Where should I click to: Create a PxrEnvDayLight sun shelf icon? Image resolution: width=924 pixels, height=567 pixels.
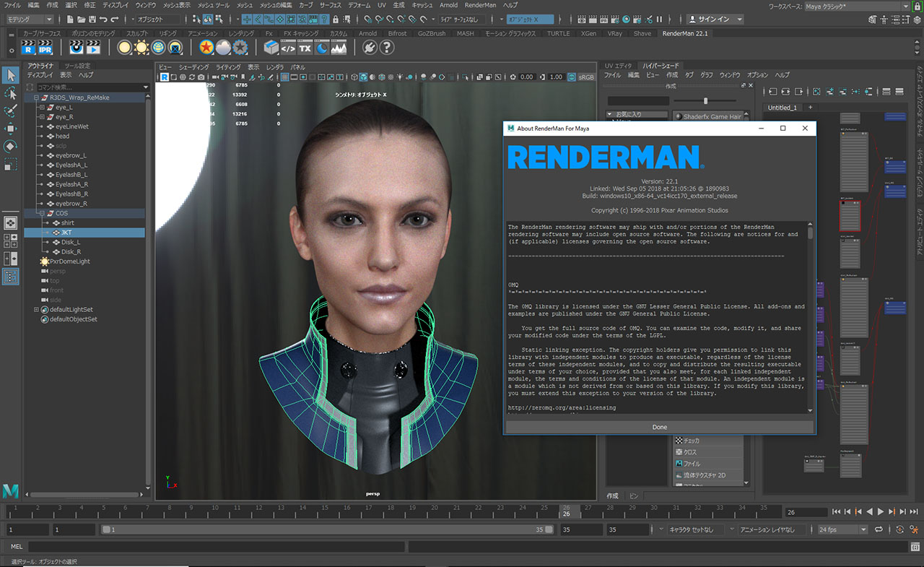coord(142,48)
